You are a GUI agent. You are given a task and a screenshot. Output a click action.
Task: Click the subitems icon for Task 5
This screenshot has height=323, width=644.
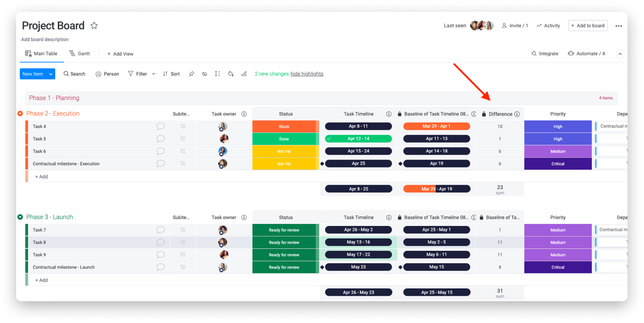click(183, 139)
